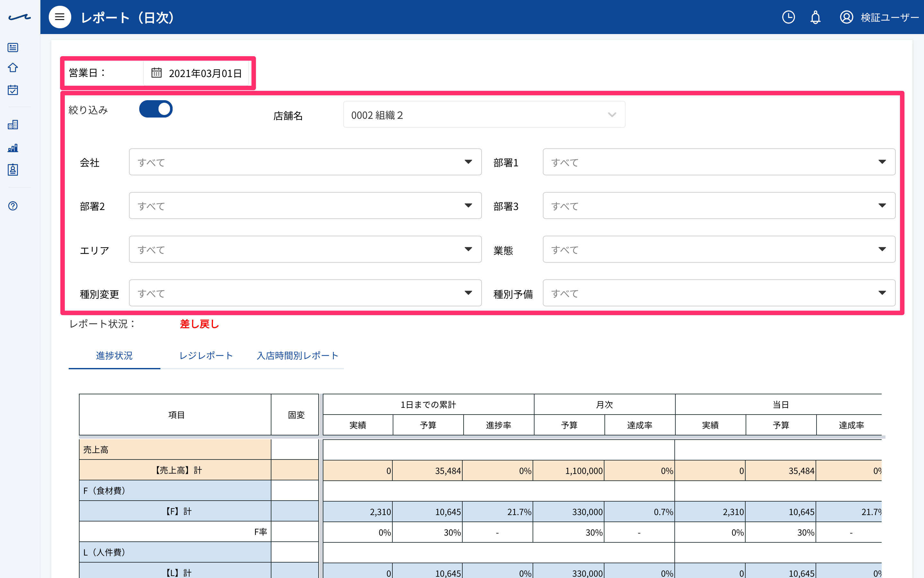
Task: Open the building sidebar icon
Action: pyautogui.click(x=13, y=125)
